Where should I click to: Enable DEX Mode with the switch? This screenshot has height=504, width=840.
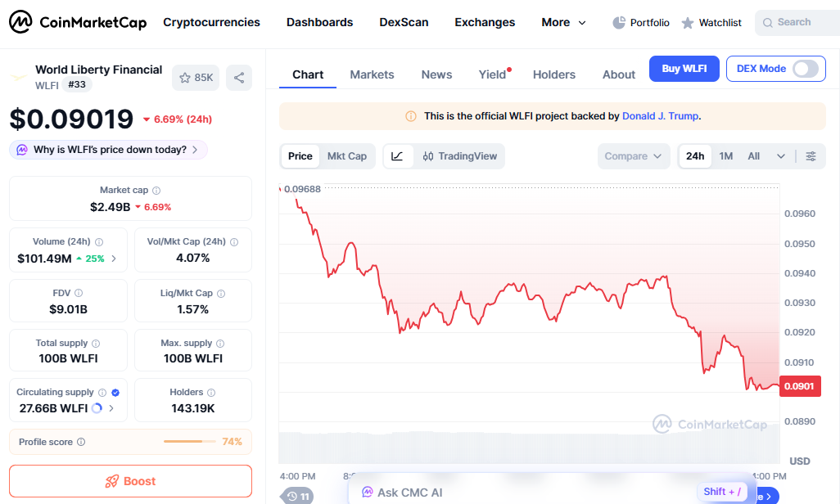[806, 69]
